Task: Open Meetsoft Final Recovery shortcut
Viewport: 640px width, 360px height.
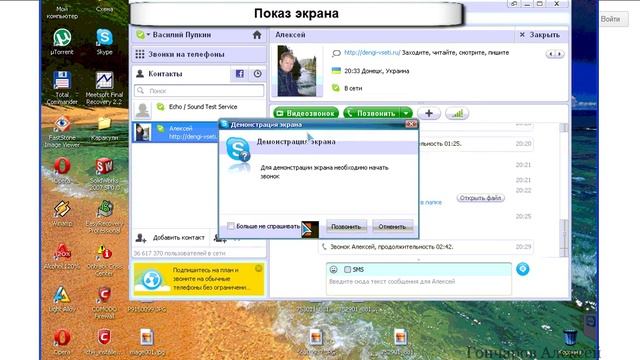Action: (104, 87)
